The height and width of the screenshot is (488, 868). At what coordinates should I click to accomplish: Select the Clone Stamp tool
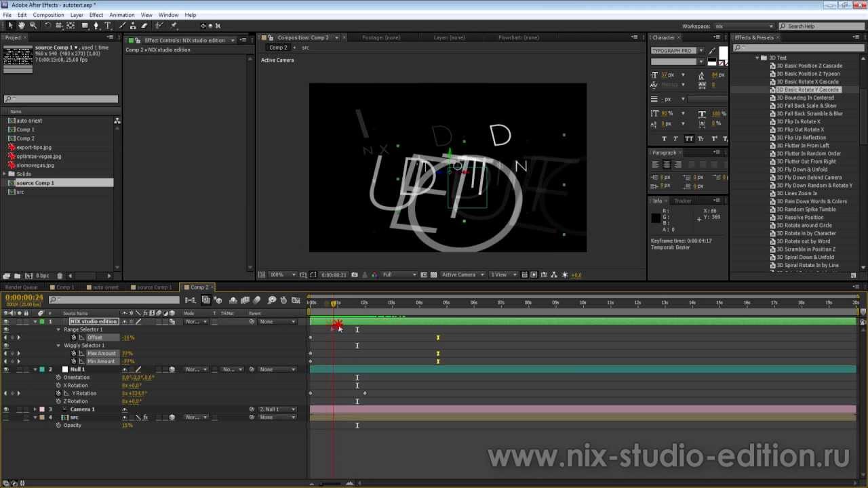(x=134, y=26)
